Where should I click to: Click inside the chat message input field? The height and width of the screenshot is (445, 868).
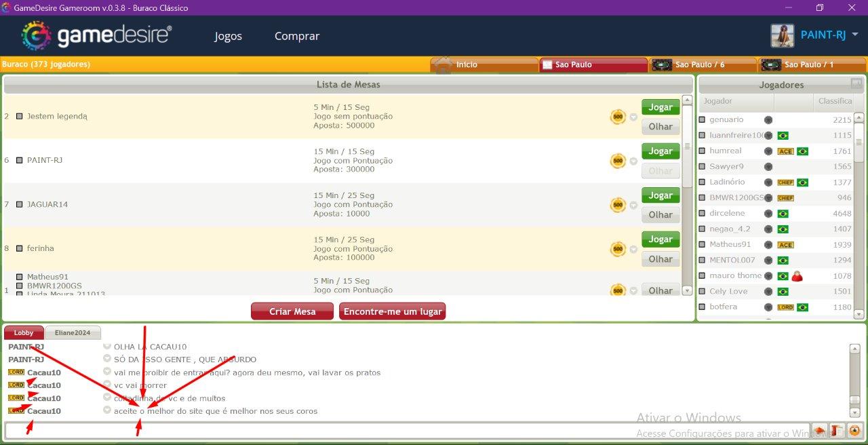point(407,431)
